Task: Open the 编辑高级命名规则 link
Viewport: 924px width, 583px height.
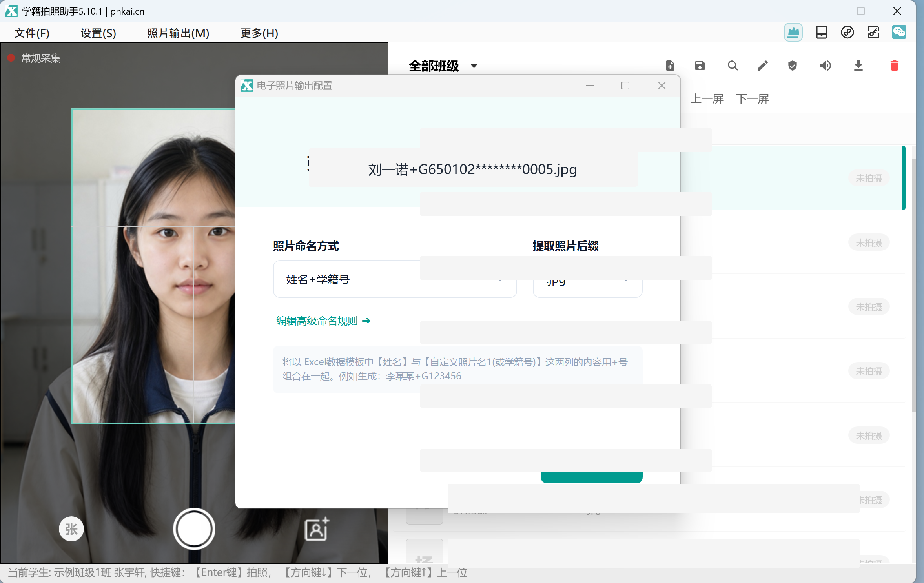Action: pyautogui.click(x=323, y=321)
